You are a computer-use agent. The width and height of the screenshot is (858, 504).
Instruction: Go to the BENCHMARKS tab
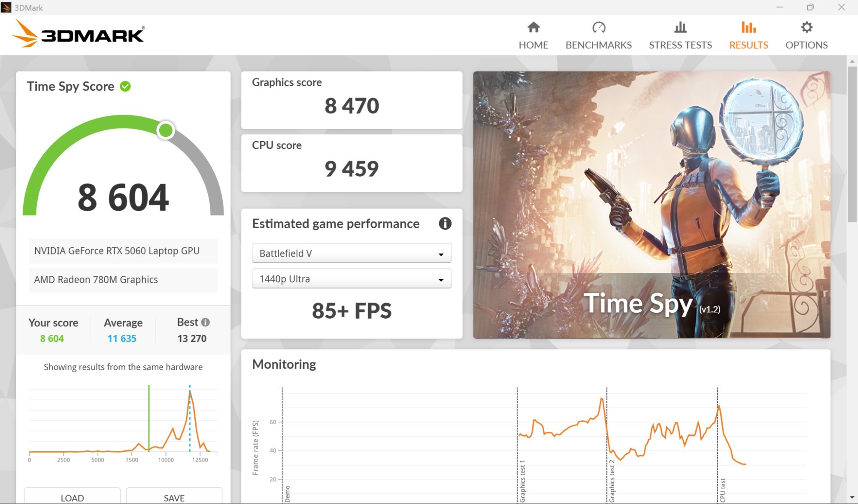[598, 45]
